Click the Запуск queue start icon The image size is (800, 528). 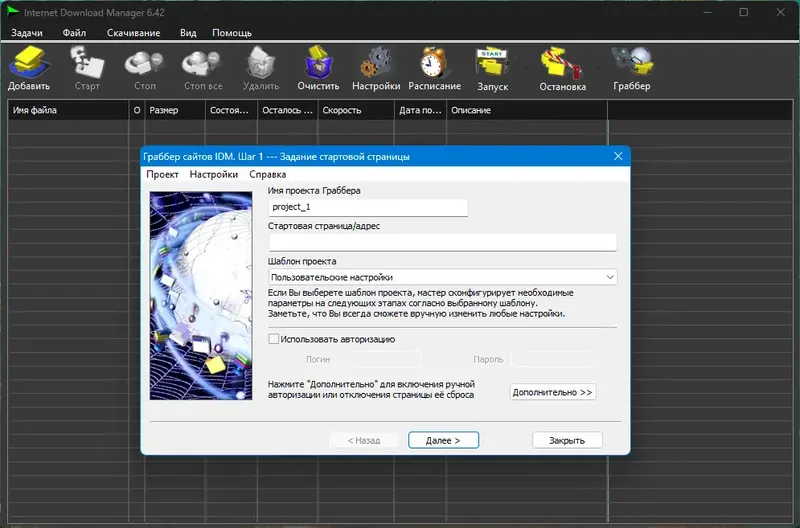click(492, 68)
